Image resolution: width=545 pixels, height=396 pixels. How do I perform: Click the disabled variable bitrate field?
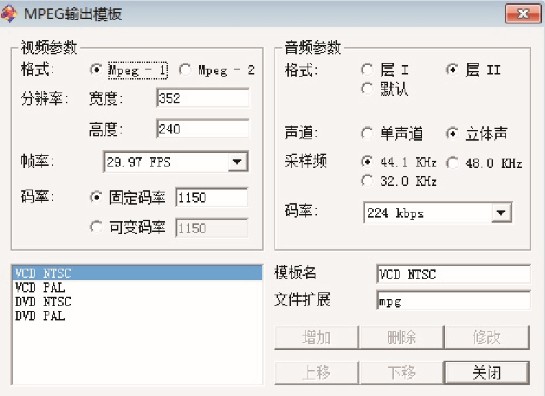(x=211, y=228)
